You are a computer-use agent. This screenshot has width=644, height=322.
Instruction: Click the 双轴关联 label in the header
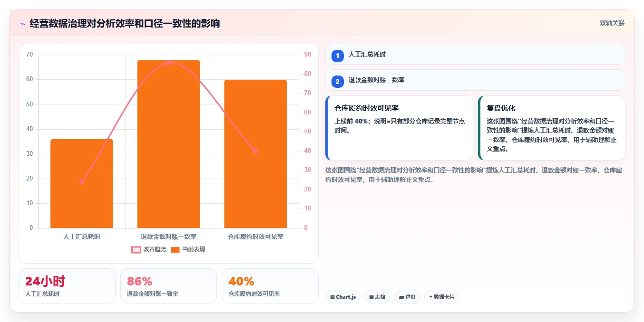(x=612, y=23)
